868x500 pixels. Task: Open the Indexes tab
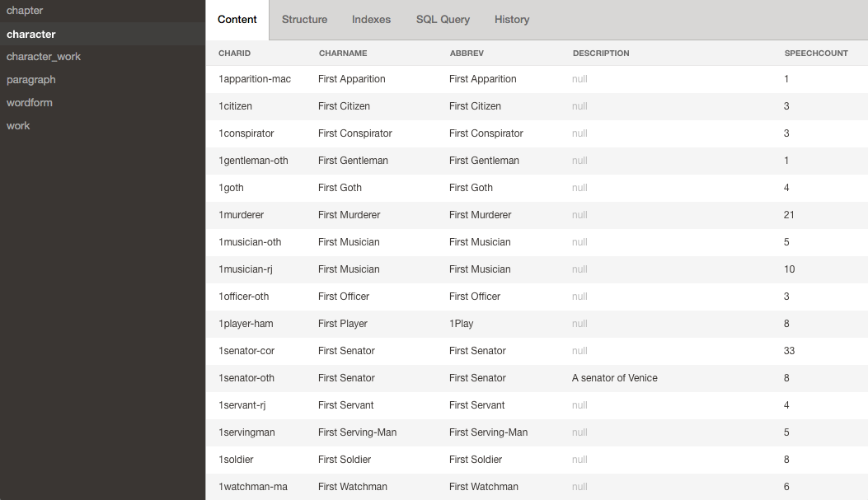(371, 20)
